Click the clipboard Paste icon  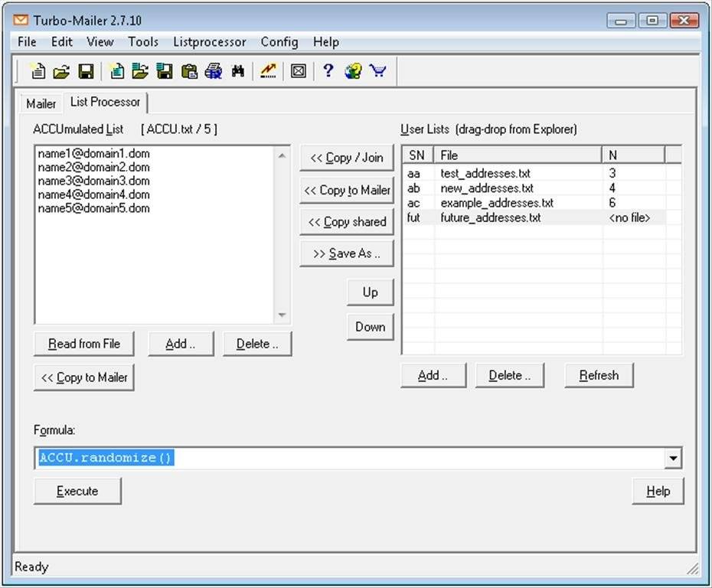pos(189,71)
